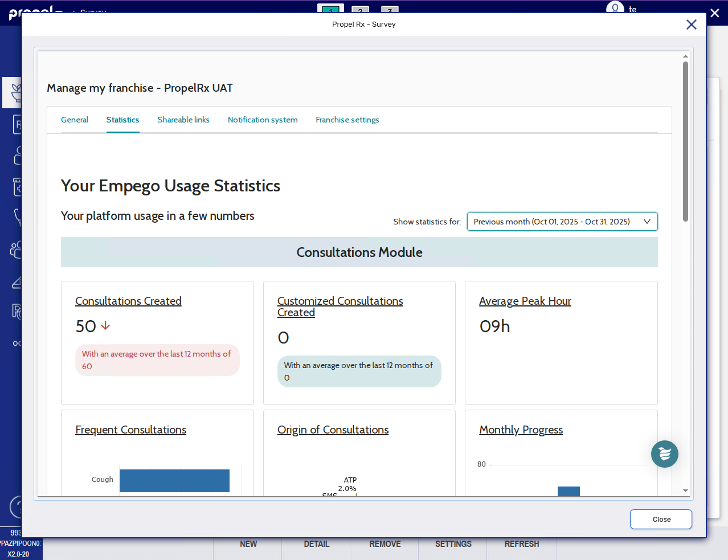Click the Cough bar in the chart
The image size is (728, 560).
point(174,480)
